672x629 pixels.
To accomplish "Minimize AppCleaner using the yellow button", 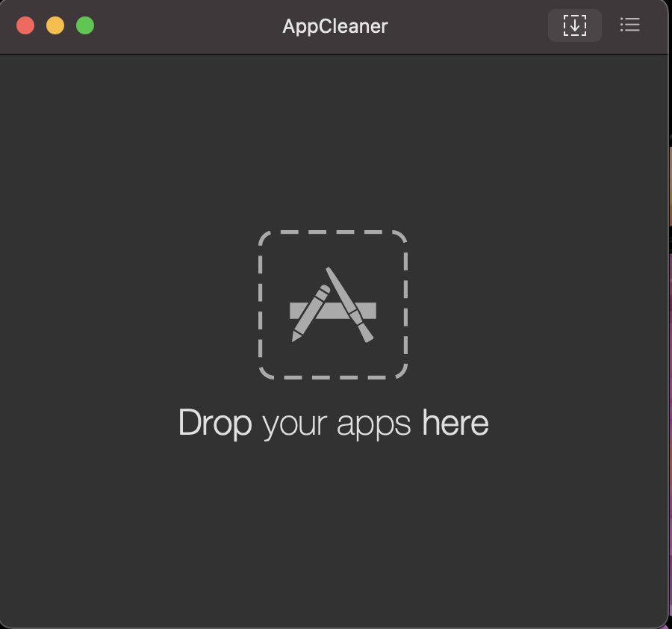I will pos(55,25).
